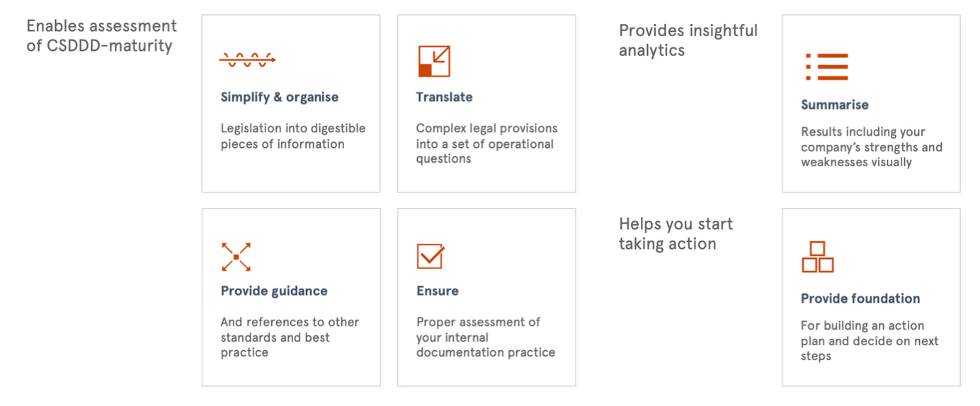Screen dimensions: 980x406
Task: Click the wavy arrow Simplify & organise icon
Action: [x=247, y=61]
